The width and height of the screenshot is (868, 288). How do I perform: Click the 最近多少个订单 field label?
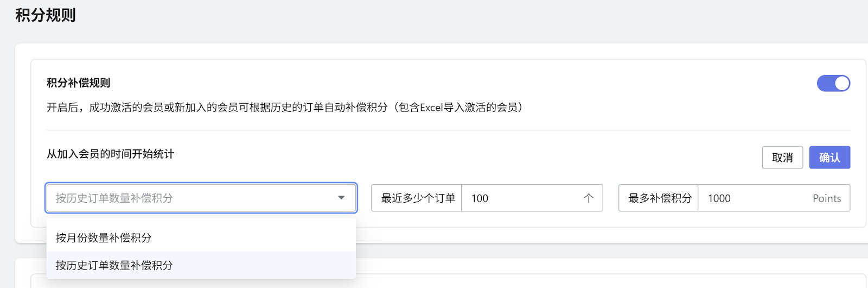418,198
